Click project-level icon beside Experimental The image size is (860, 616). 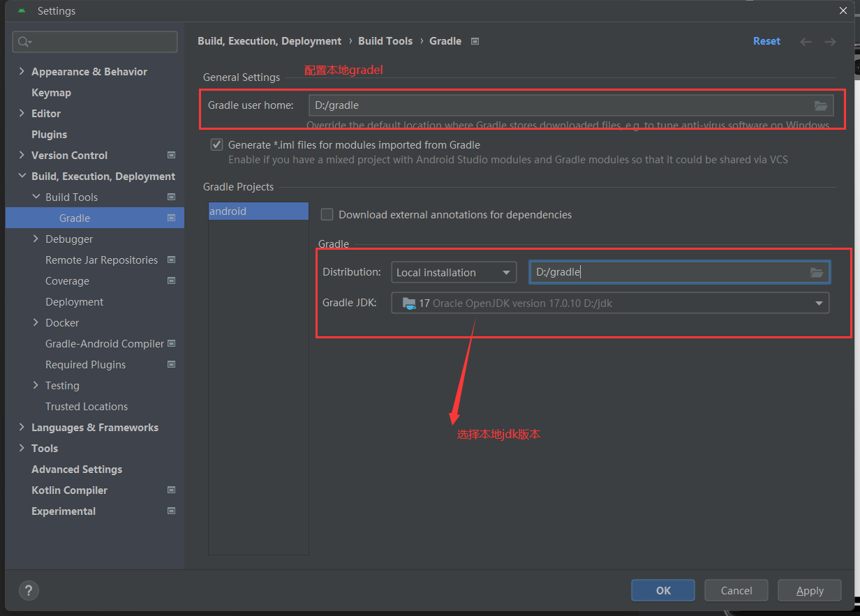pos(172,511)
